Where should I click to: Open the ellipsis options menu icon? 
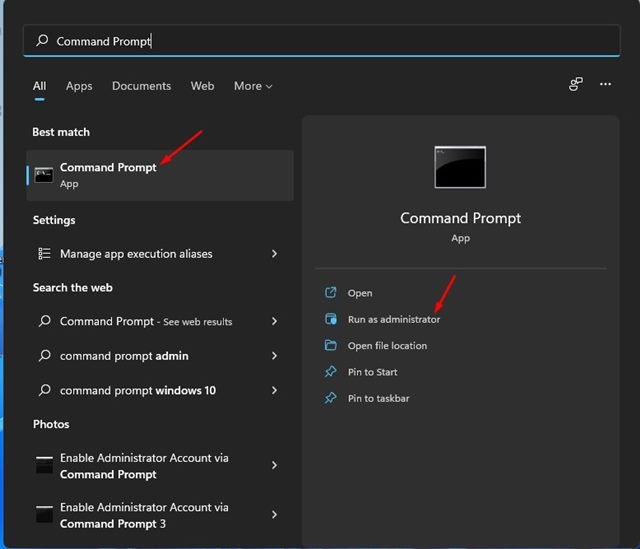[605, 84]
